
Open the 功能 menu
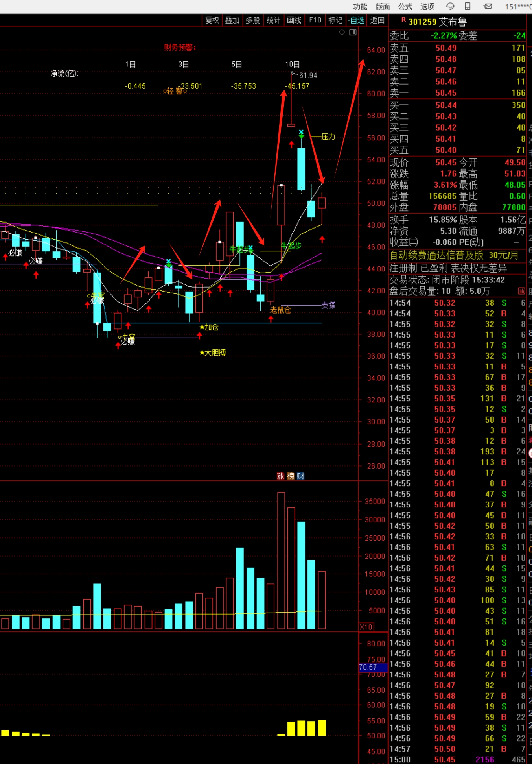[x=360, y=6]
